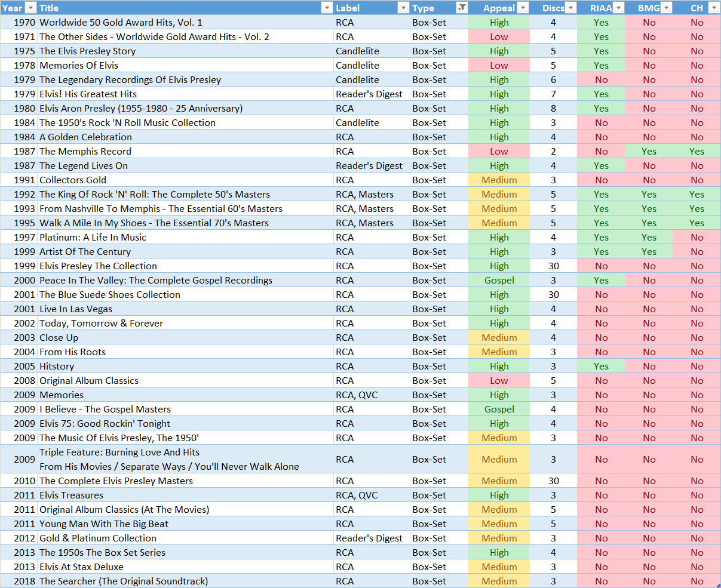
Task: Select the title 'Worldwide 50 Gold Award Hits, Vol. 1'
Action: pos(121,22)
